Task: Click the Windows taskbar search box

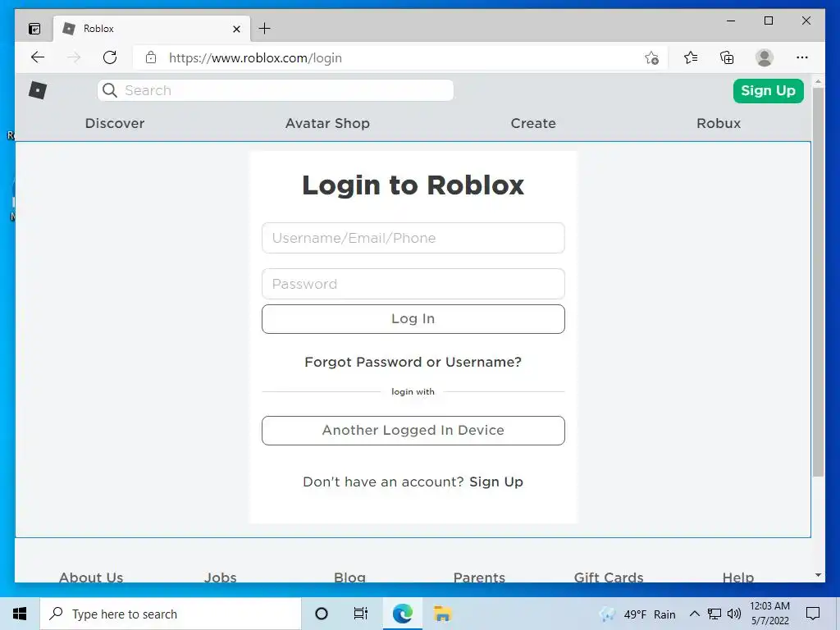Action: point(171,614)
